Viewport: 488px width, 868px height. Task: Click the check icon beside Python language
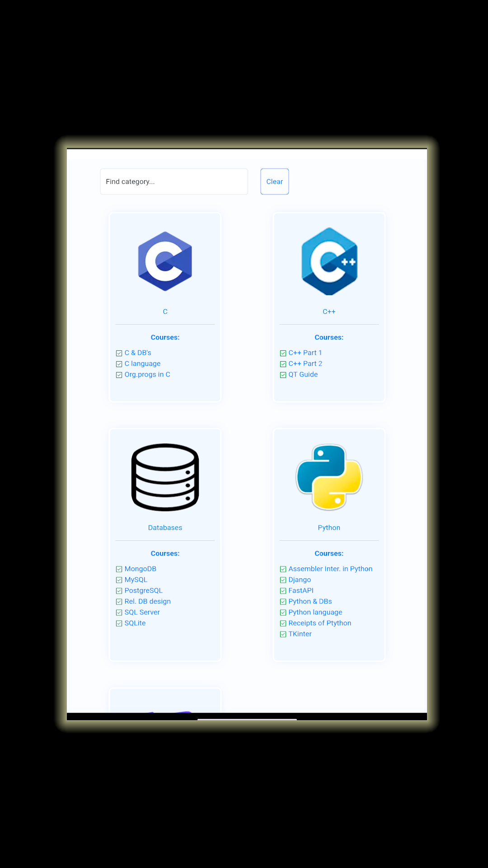[x=283, y=613]
